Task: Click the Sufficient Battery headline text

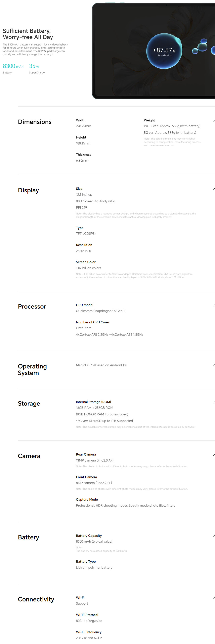Action: 28,34
